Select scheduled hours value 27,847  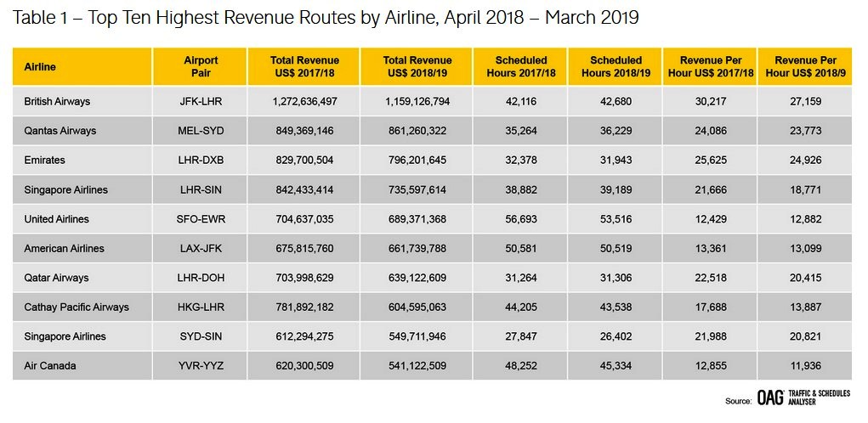(520, 336)
